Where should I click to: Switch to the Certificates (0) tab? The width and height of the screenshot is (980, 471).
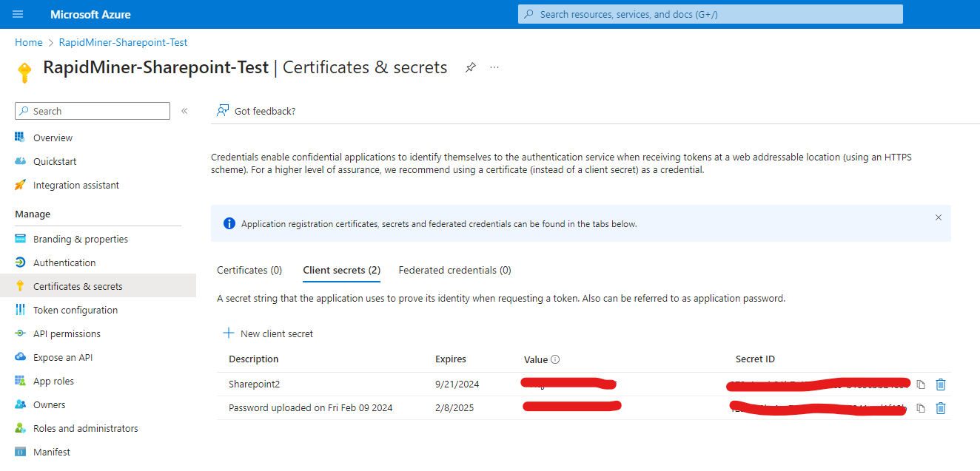[x=249, y=270]
